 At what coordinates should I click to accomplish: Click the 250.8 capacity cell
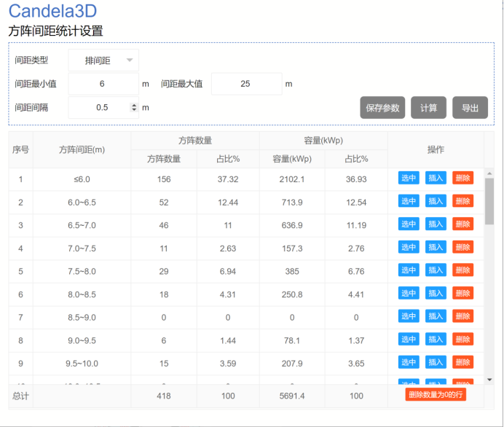pos(292,294)
